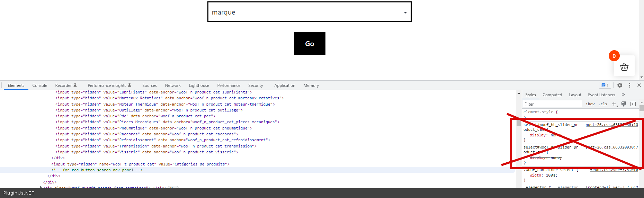Viewport: 644px width, 198px height.
Task: Expand the more style tabs chevron
Action: pyautogui.click(x=623, y=94)
